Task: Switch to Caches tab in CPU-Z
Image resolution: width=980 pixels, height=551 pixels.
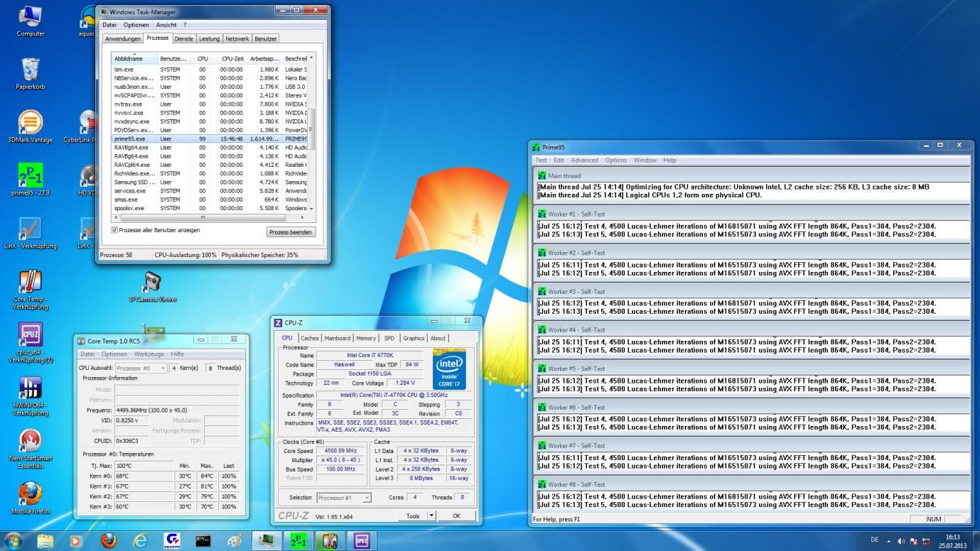Action: coord(309,338)
